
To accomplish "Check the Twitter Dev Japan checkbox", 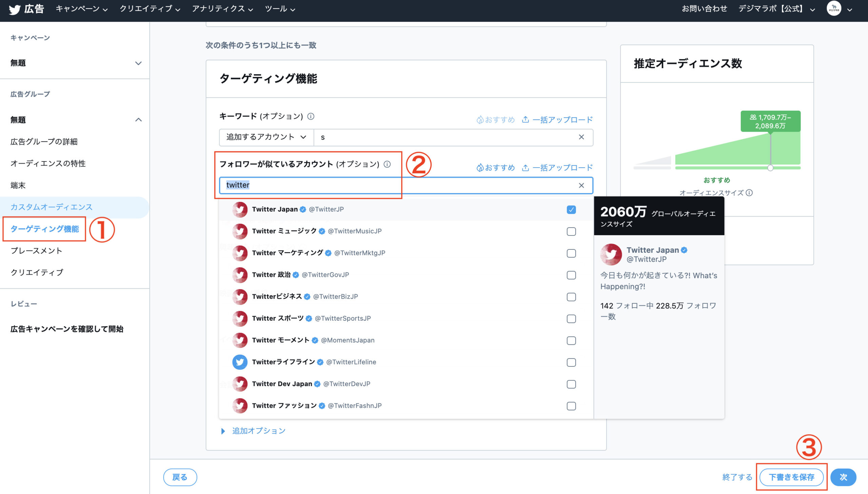I will (571, 384).
